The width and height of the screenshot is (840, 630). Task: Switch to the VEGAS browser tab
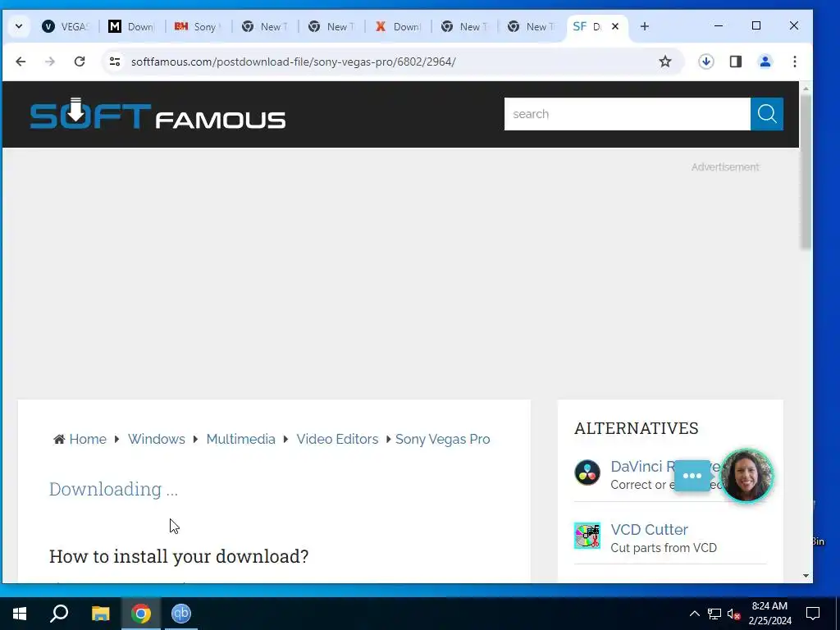click(x=66, y=26)
